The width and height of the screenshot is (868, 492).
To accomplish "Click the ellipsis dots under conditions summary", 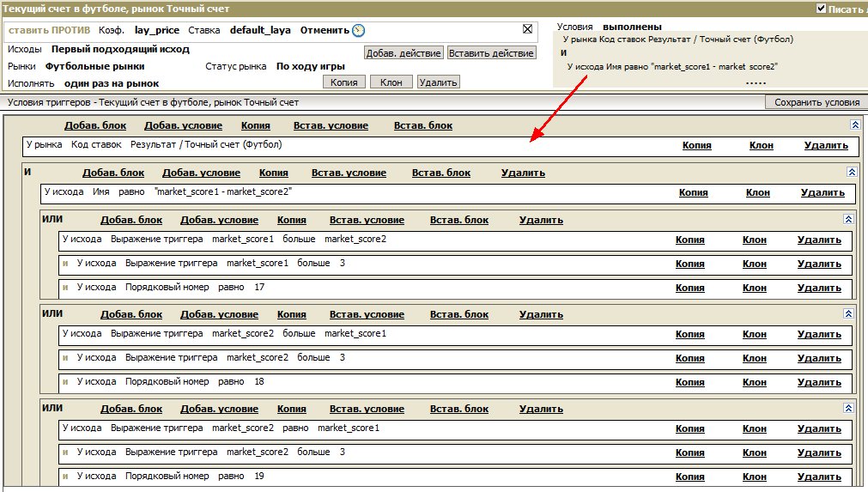I will 756,83.
